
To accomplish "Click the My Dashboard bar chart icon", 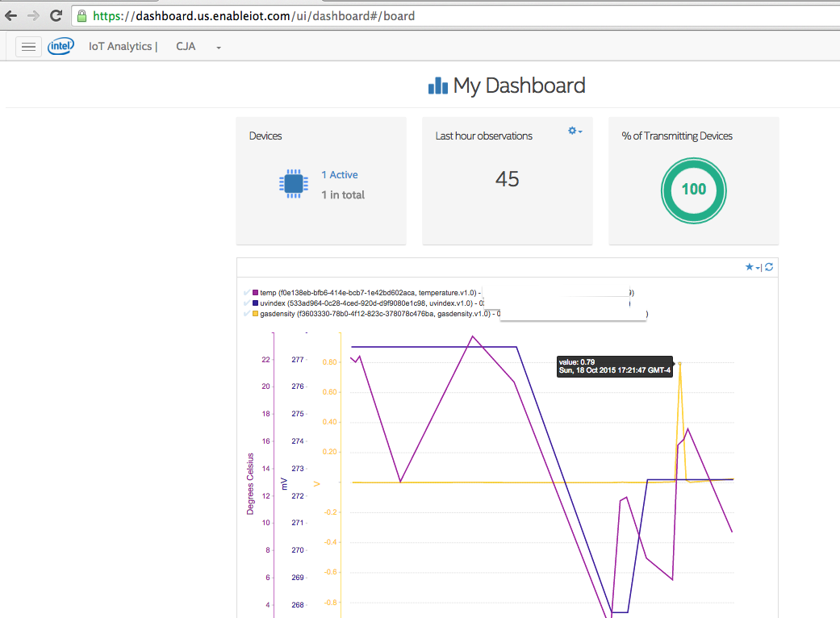I will pos(437,86).
